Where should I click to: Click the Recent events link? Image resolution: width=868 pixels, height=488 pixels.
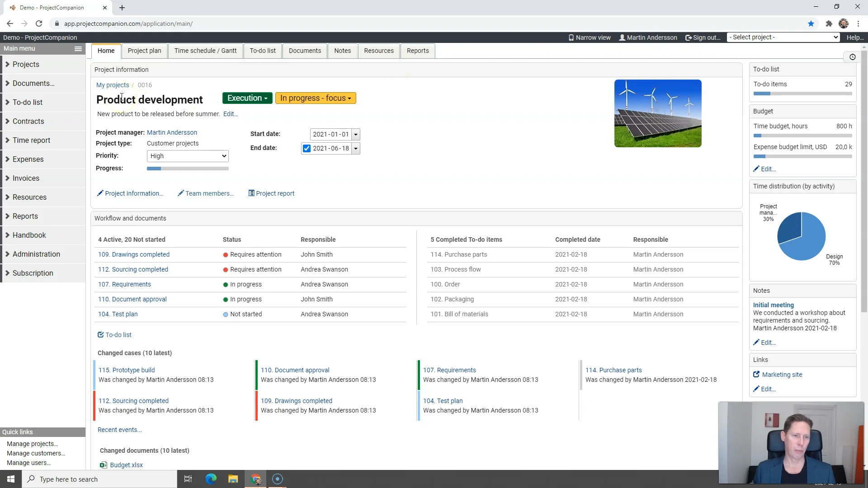pyautogui.click(x=119, y=430)
